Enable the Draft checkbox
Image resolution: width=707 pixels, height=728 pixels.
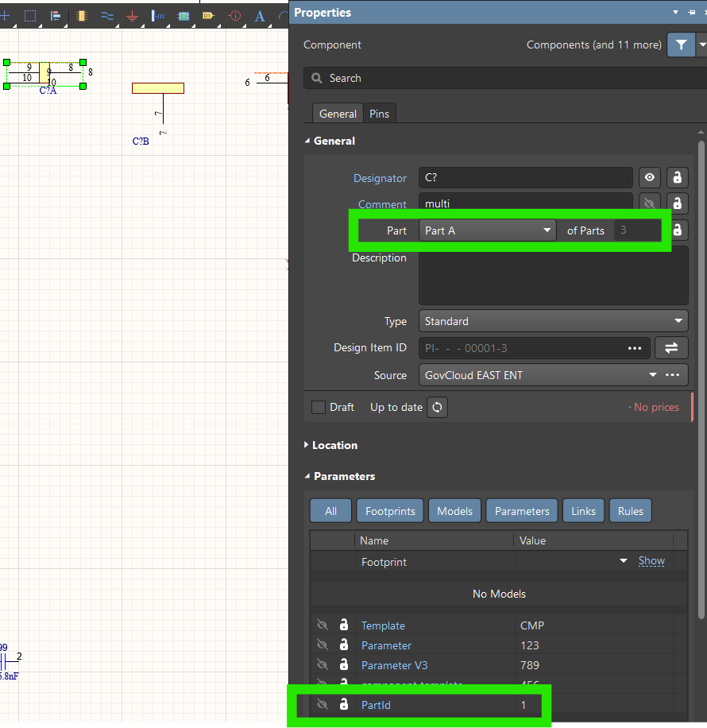(x=319, y=407)
